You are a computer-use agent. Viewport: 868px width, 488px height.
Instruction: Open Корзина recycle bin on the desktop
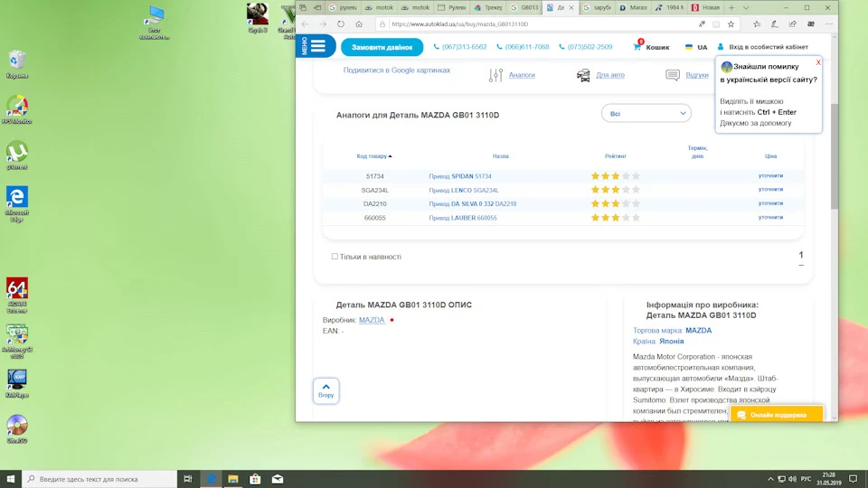[x=17, y=64]
